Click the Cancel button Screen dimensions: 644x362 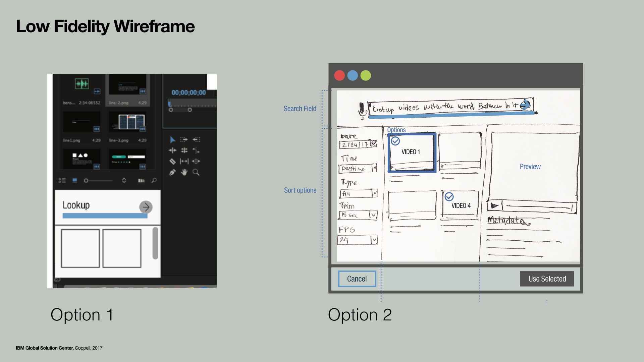[x=357, y=279]
